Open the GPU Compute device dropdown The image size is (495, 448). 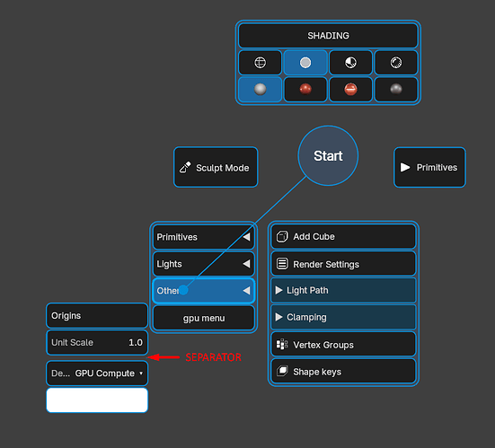tap(97, 373)
